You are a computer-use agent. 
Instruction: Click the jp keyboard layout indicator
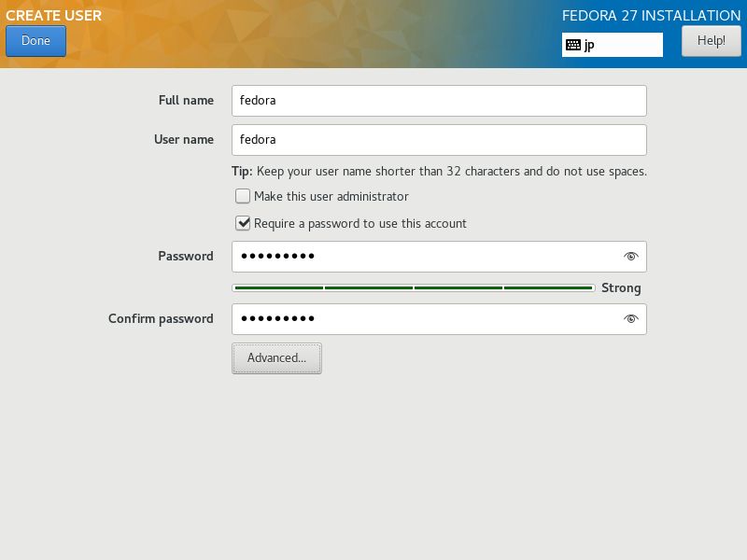click(x=613, y=45)
